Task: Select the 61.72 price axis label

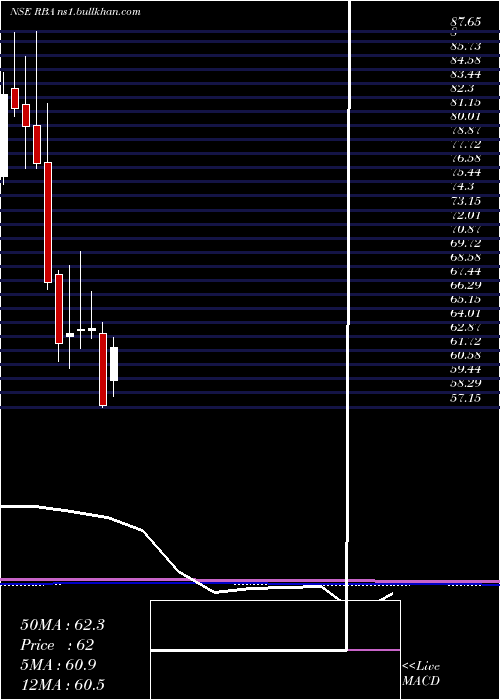Action: click(x=466, y=341)
